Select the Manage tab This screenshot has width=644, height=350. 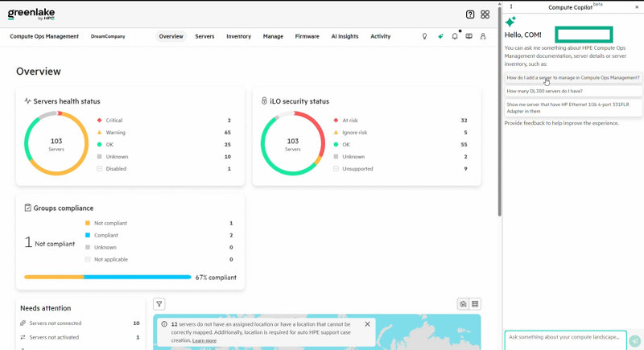pos(273,36)
